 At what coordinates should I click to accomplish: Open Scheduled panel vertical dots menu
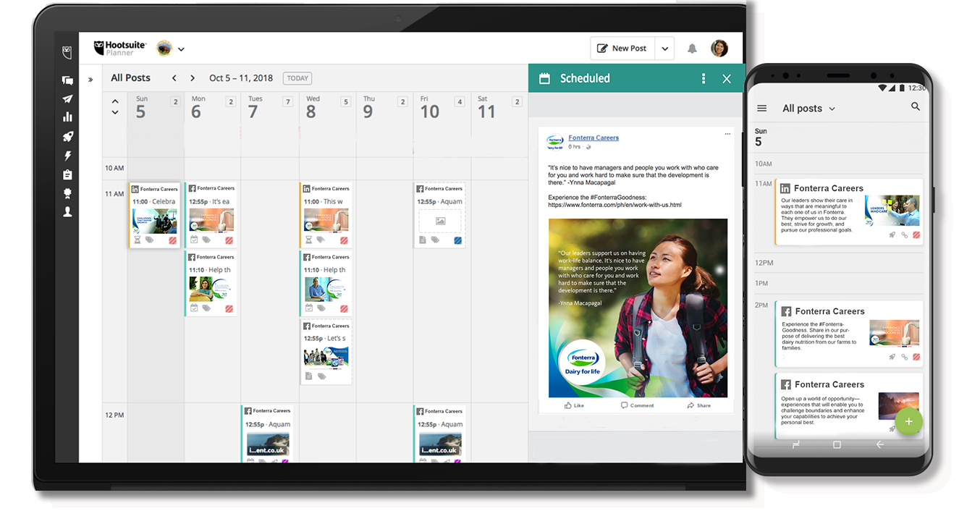pos(704,78)
